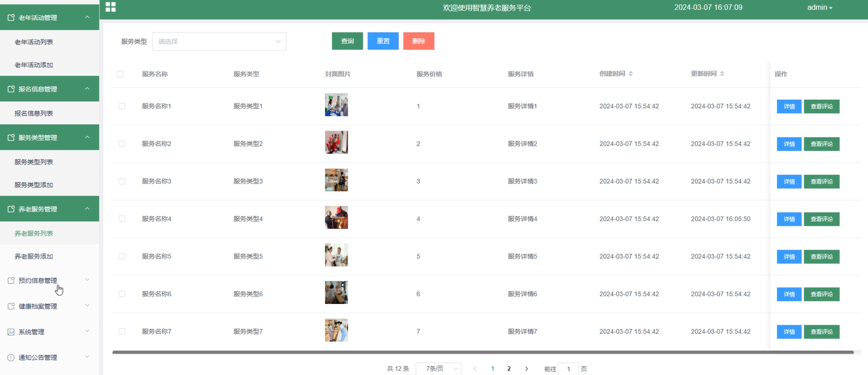Click the 前往 page number input
Image resolution: width=868 pixels, height=375 pixels.
pos(568,369)
